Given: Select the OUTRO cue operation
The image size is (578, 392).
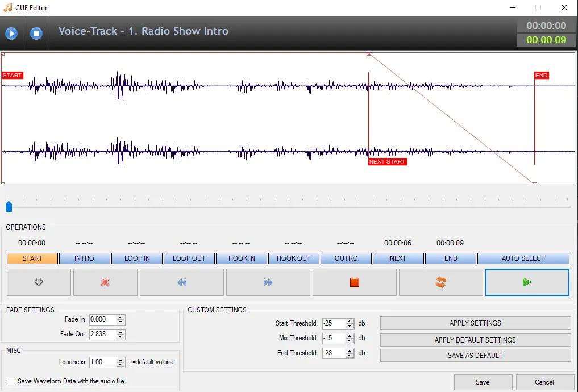Looking at the screenshot, I should [346, 258].
